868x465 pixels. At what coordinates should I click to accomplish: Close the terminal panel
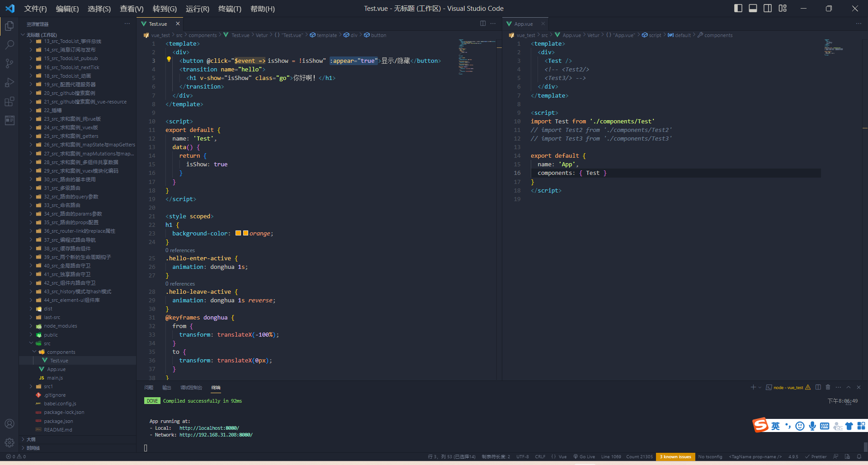click(859, 387)
